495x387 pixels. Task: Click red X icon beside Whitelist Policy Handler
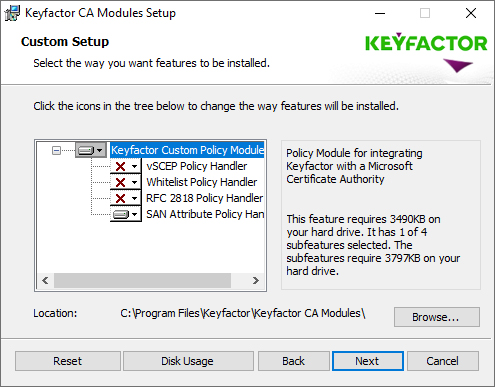[126, 182]
